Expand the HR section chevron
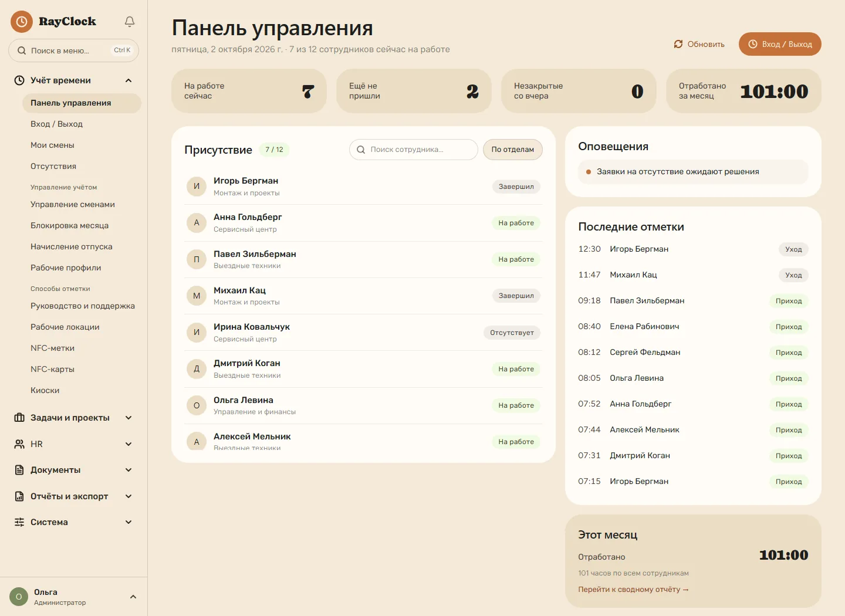The image size is (845, 616). (x=129, y=444)
